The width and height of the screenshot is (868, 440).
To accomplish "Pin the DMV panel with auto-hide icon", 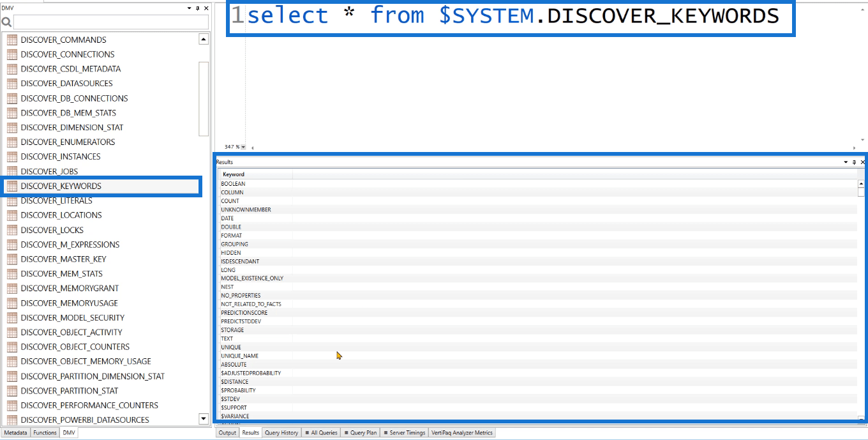I will (197, 8).
